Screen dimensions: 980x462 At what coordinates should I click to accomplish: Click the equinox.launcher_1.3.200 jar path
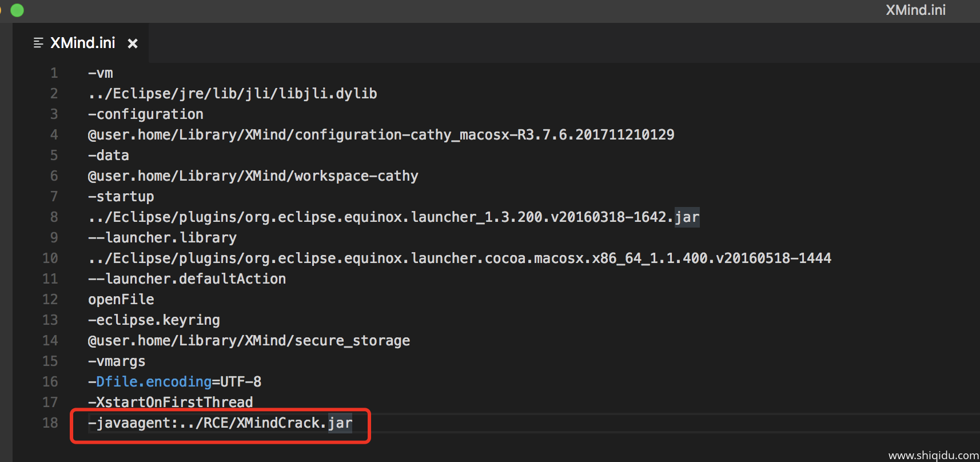[x=394, y=217]
